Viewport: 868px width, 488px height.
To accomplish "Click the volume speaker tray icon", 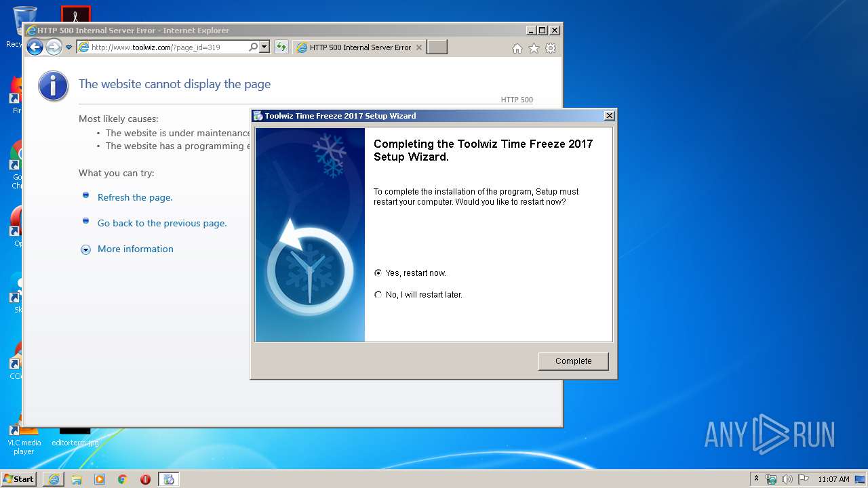I will tap(787, 479).
